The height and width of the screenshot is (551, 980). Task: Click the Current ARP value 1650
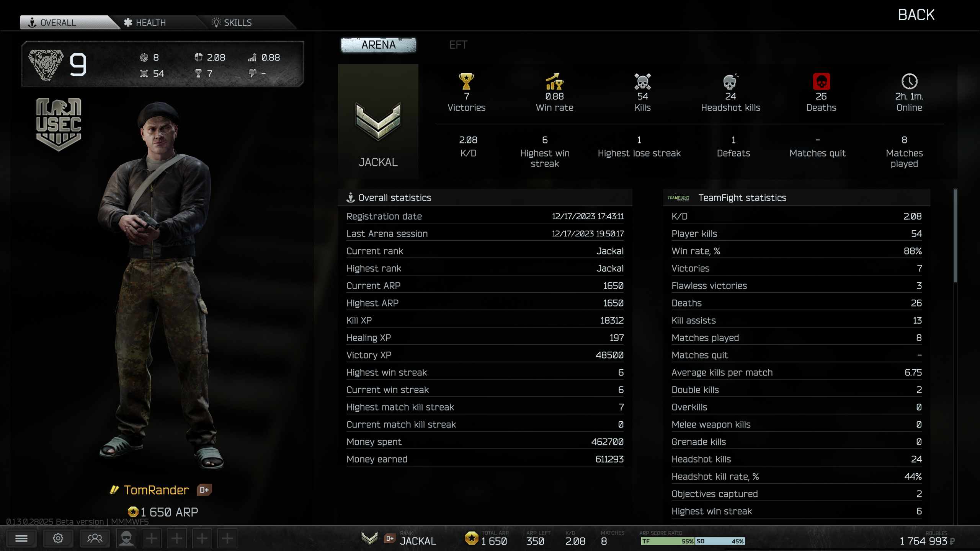point(613,285)
